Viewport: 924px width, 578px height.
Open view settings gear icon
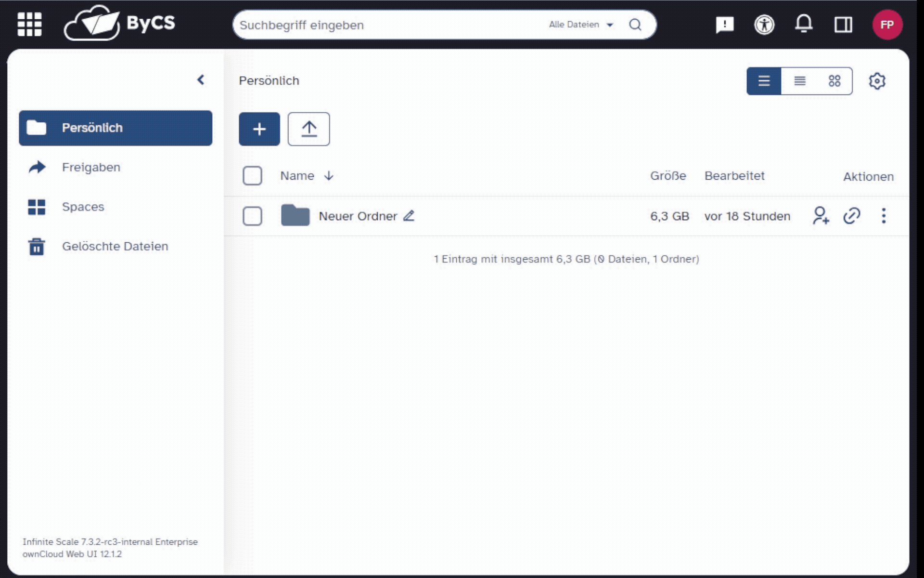(877, 81)
